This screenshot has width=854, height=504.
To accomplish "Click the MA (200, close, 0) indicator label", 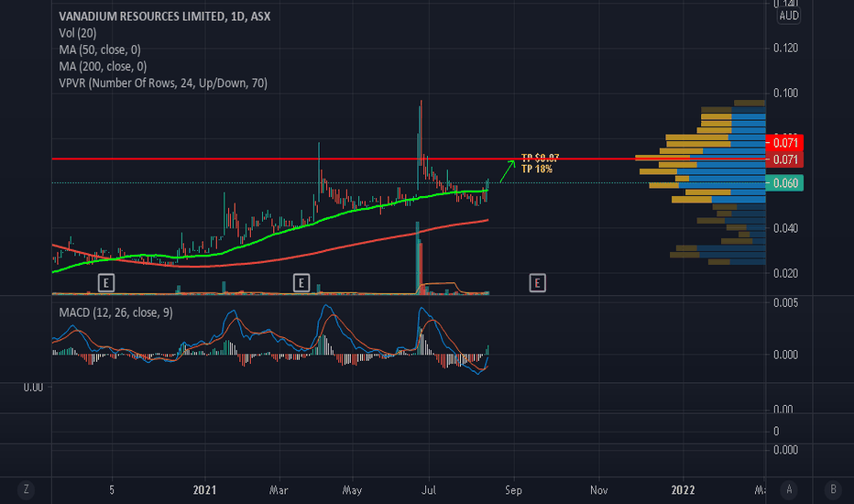I will click(x=103, y=67).
